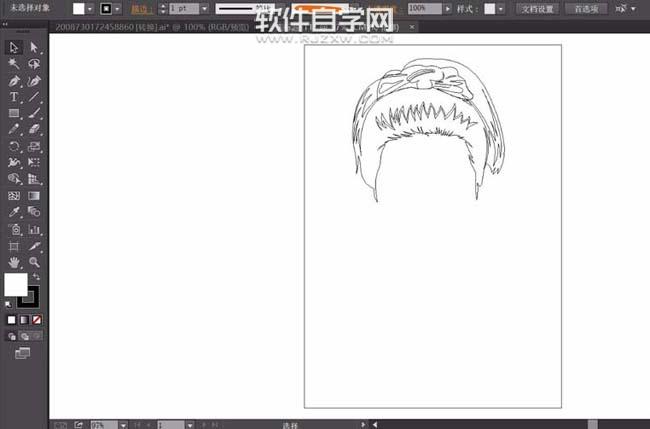Select the Mesh tool
Viewport: 650px width, 429px height.
click(14, 196)
